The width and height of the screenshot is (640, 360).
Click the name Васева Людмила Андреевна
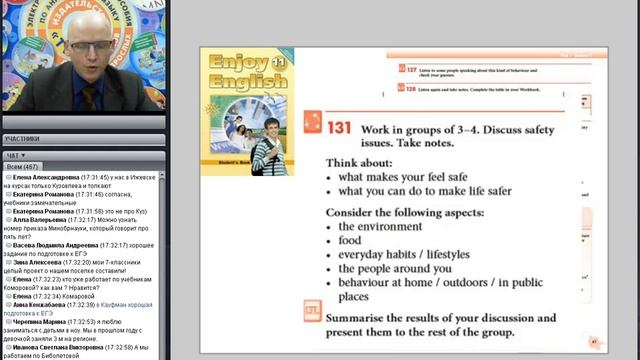[55, 245]
